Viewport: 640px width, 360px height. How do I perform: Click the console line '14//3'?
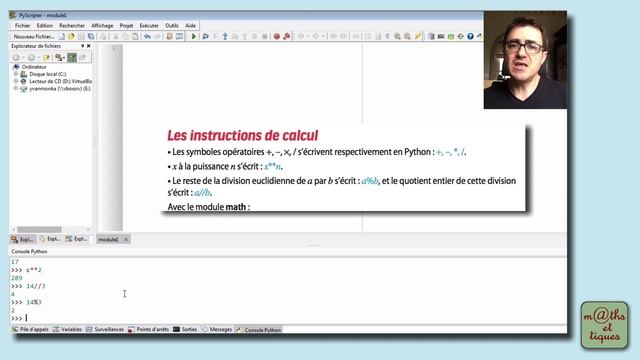tap(36, 286)
